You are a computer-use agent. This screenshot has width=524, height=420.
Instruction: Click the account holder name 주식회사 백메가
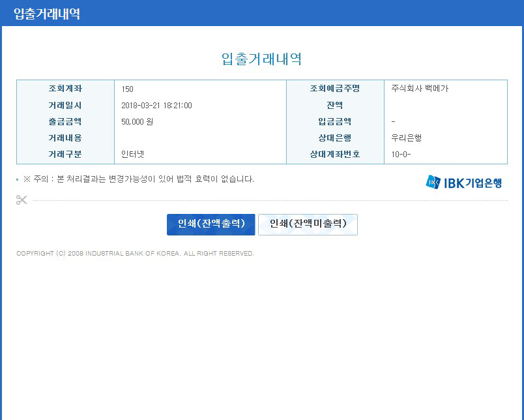point(420,89)
